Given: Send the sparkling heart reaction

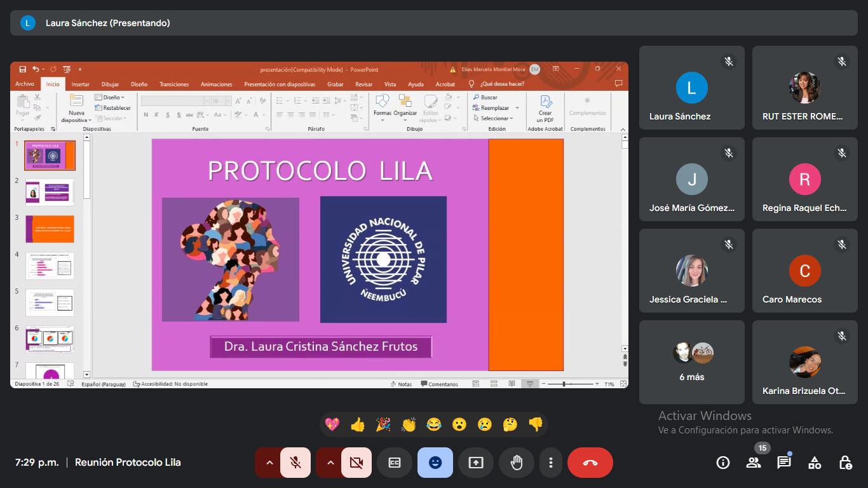Looking at the screenshot, I should pyautogui.click(x=332, y=424).
